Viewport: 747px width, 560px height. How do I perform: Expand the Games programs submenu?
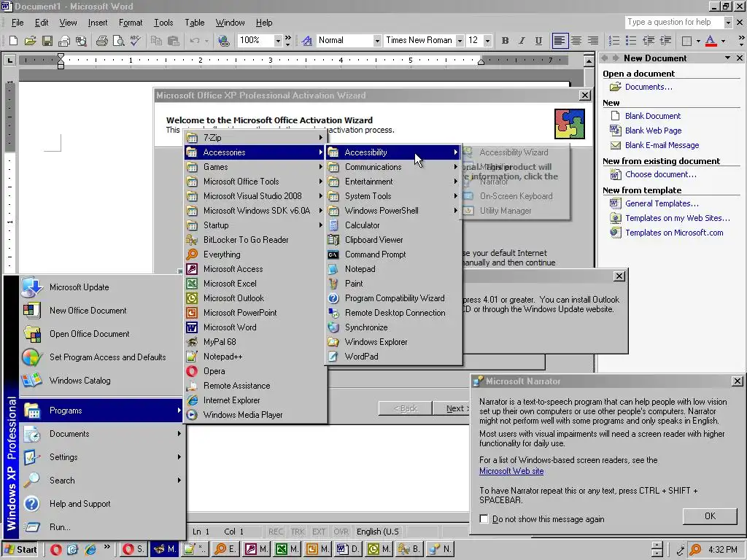256,167
